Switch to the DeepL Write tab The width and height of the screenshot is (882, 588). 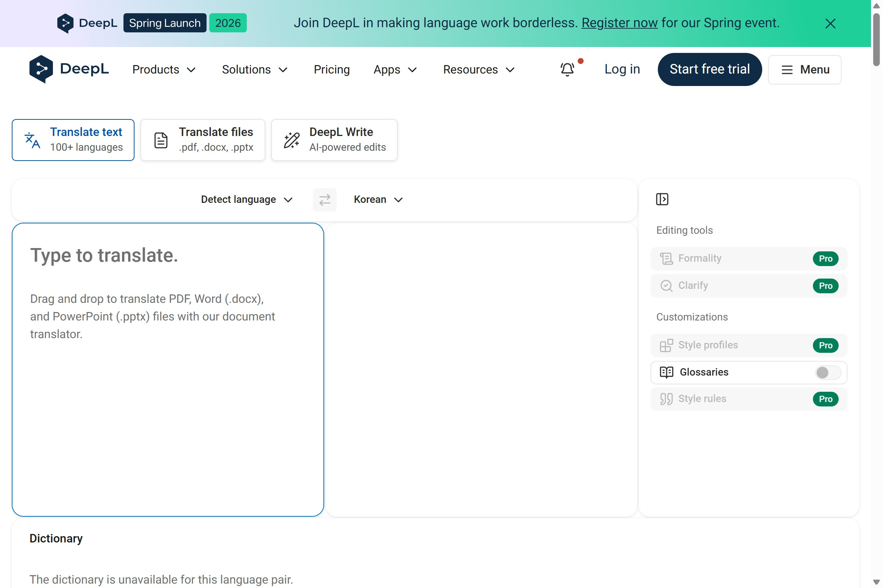coord(334,140)
